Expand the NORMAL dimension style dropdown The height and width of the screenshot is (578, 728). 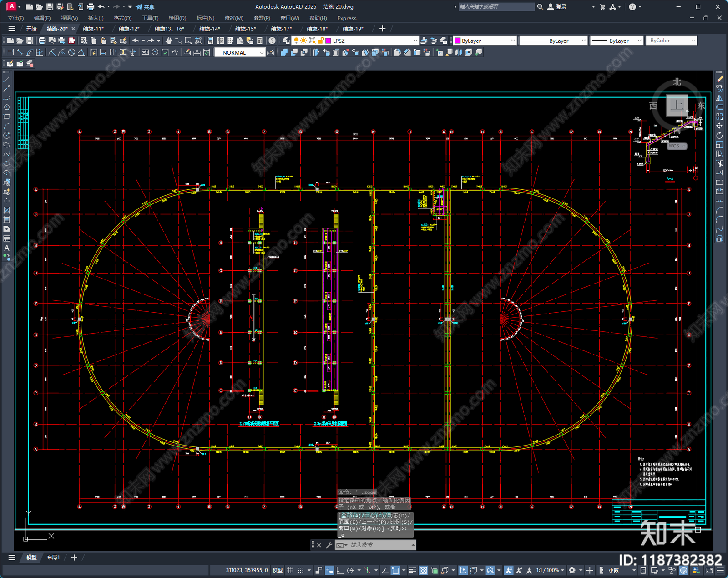coord(240,53)
